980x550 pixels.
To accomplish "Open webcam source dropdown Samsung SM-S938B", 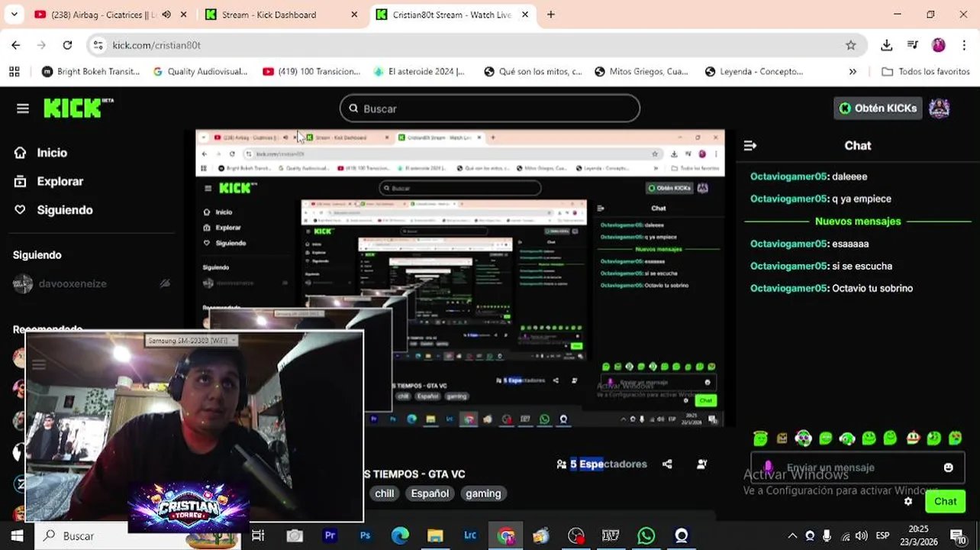I will (x=192, y=341).
